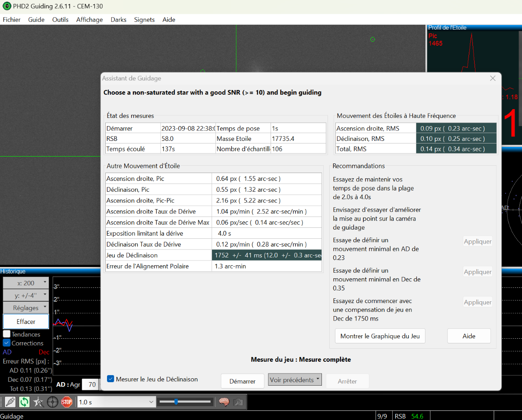Image resolution: width=522 pixels, height=420 pixels.
Task: Open the 1.0 s exposure dropdown
Action: click(x=116, y=402)
